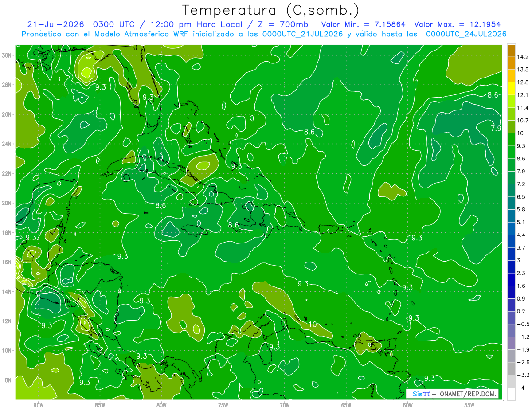This screenshot has width=532, height=411.
Task: Click the 14.2 label on the color scale
Action: pyautogui.click(x=522, y=57)
